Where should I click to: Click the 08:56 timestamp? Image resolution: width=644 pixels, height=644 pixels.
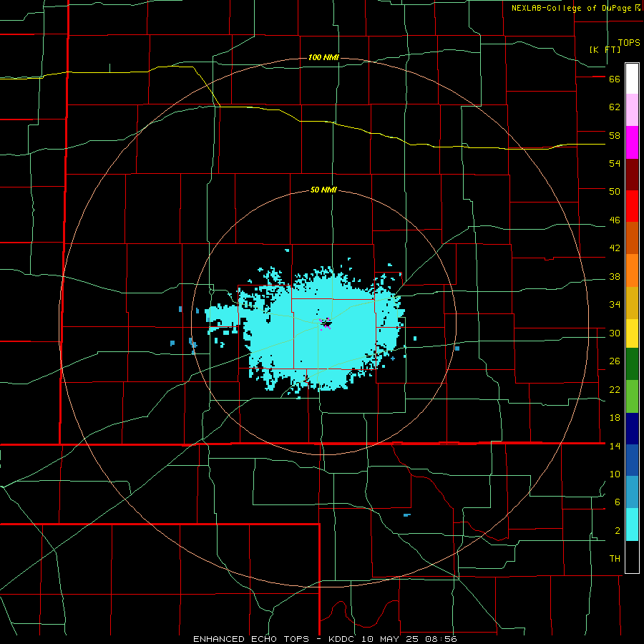pyautogui.click(x=441, y=639)
